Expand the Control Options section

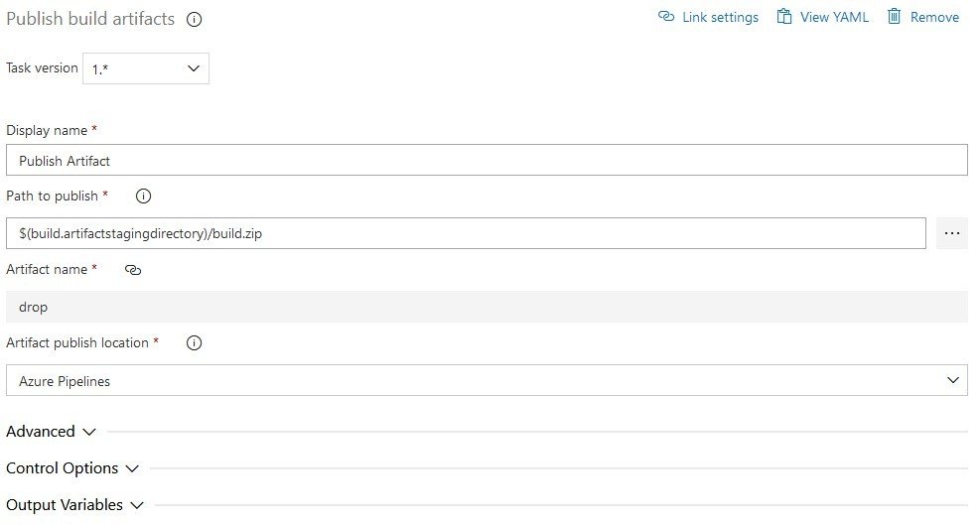click(71, 468)
